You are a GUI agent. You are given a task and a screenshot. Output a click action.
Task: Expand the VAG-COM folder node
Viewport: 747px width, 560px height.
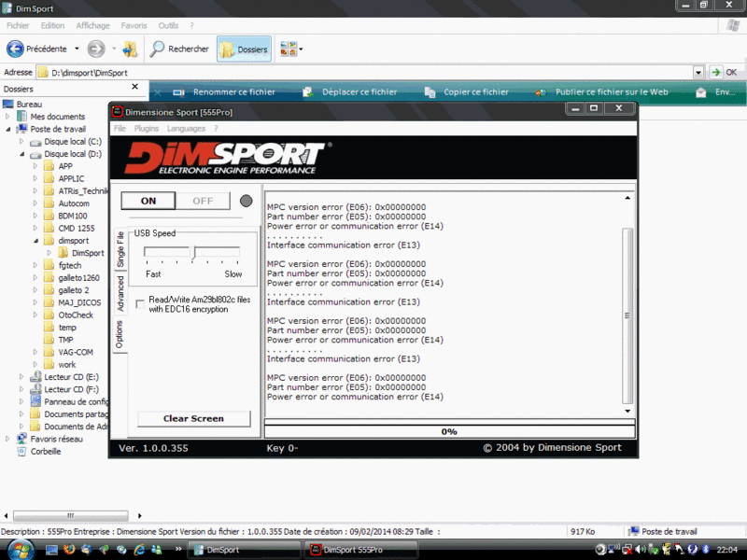(35, 352)
